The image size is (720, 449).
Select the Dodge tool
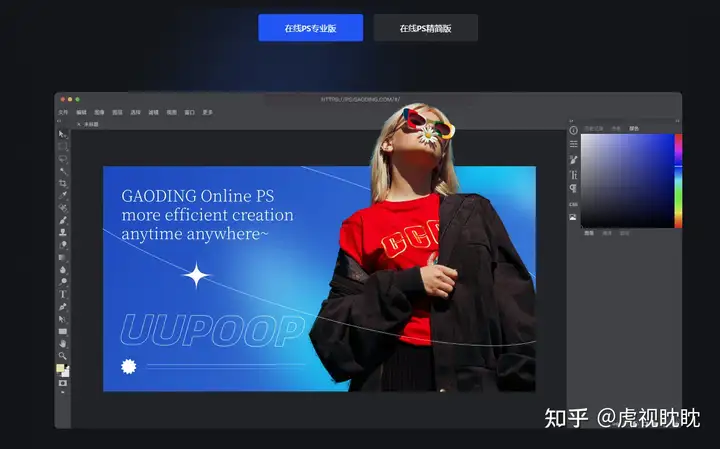tap(62, 281)
